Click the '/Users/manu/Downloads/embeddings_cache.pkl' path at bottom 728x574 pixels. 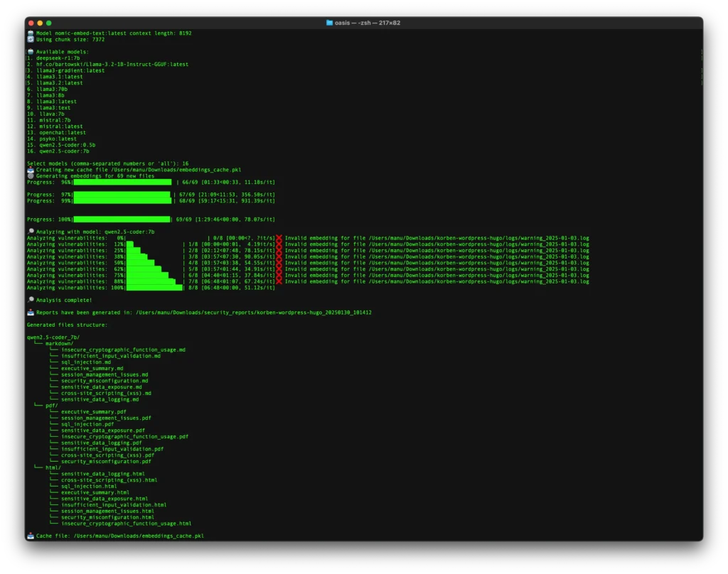[139, 536]
